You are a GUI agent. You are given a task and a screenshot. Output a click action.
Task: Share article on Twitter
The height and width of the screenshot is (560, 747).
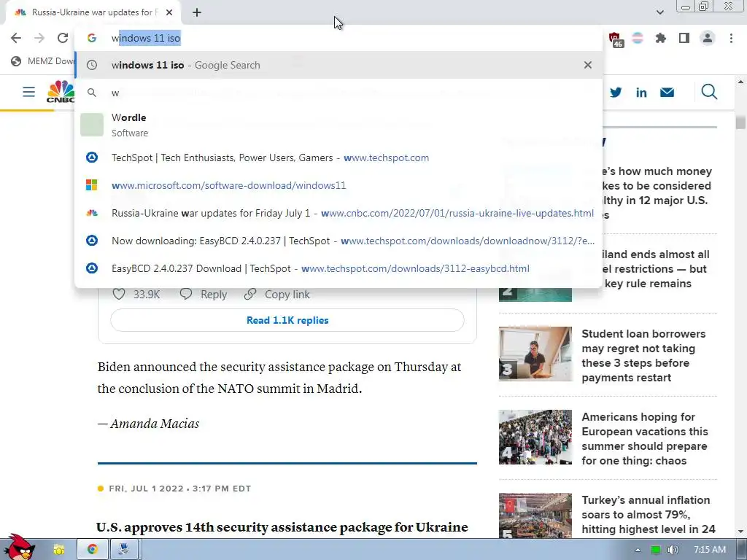(x=616, y=93)
